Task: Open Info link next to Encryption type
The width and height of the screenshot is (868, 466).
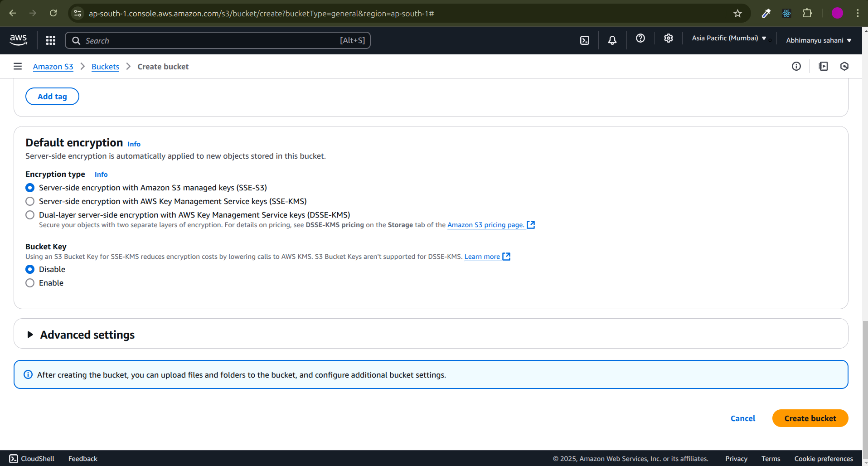Action: tap(101, 175)
